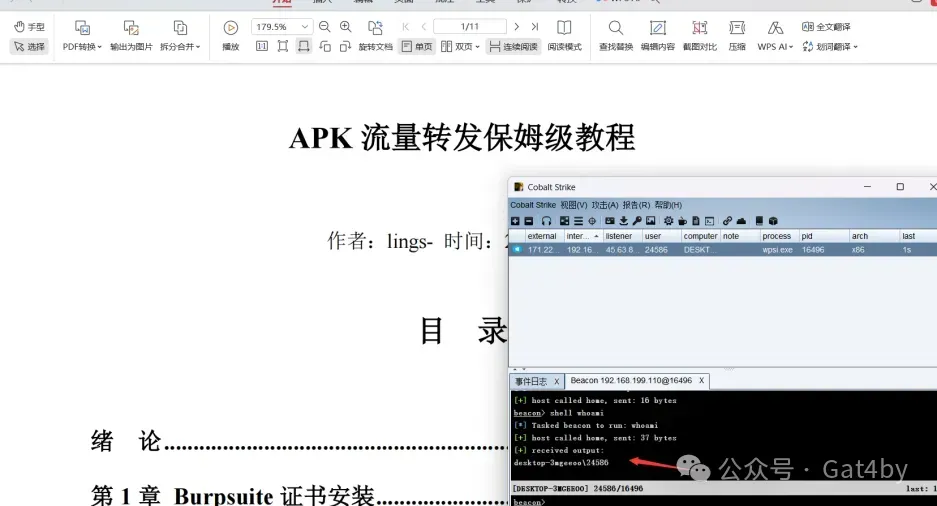937x506 pixels.
Task: Close the Beacon 192.168.199.110@16496 tab
Action: (x=702, y=381)
